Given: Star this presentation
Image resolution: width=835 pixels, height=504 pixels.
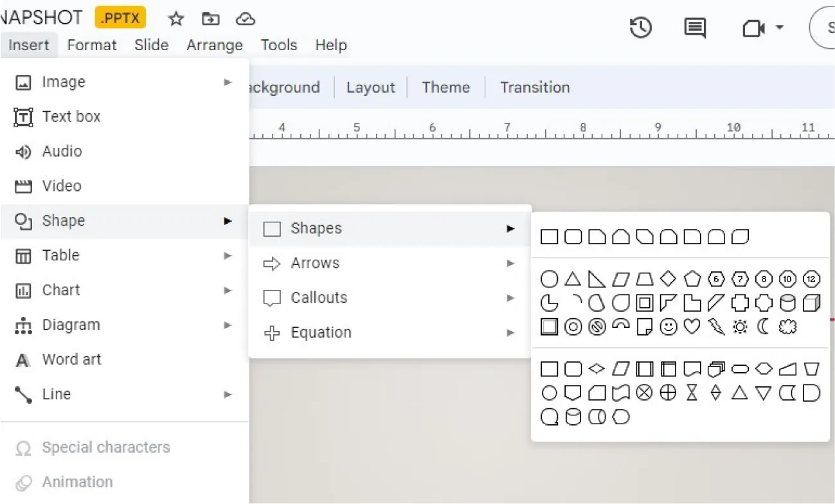Looking at the screenshot, I should tap(175, 19).
